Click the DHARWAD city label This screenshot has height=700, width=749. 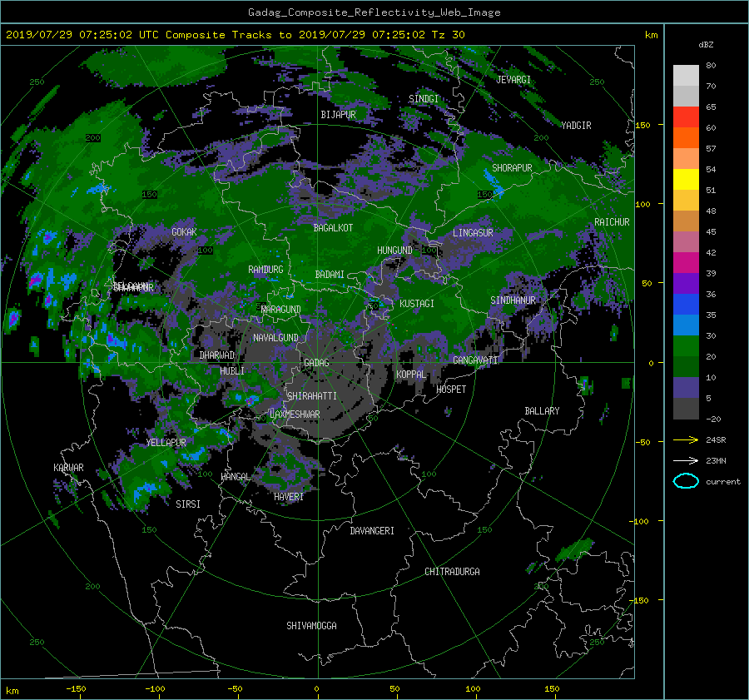click(217, 355)
